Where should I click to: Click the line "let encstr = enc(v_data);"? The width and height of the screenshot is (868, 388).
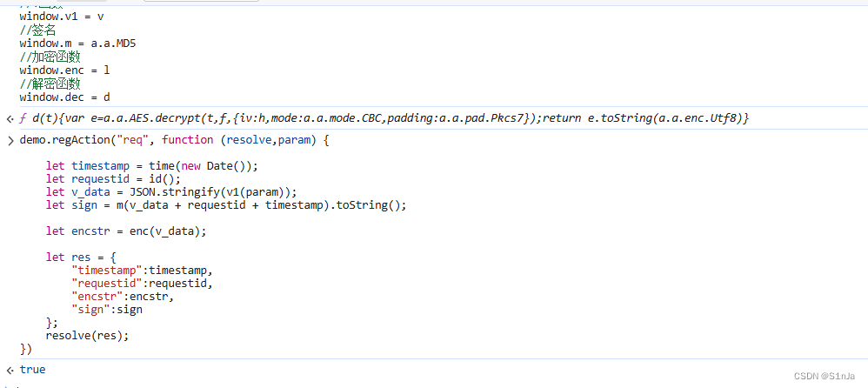point(126,232)
